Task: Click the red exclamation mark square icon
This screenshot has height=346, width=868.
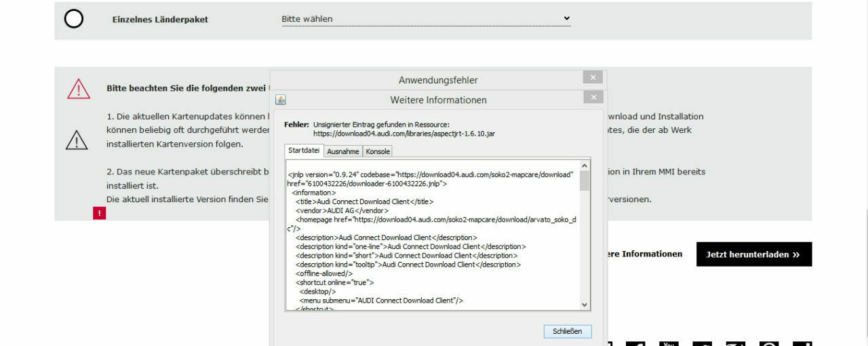Action: (100, 213)
